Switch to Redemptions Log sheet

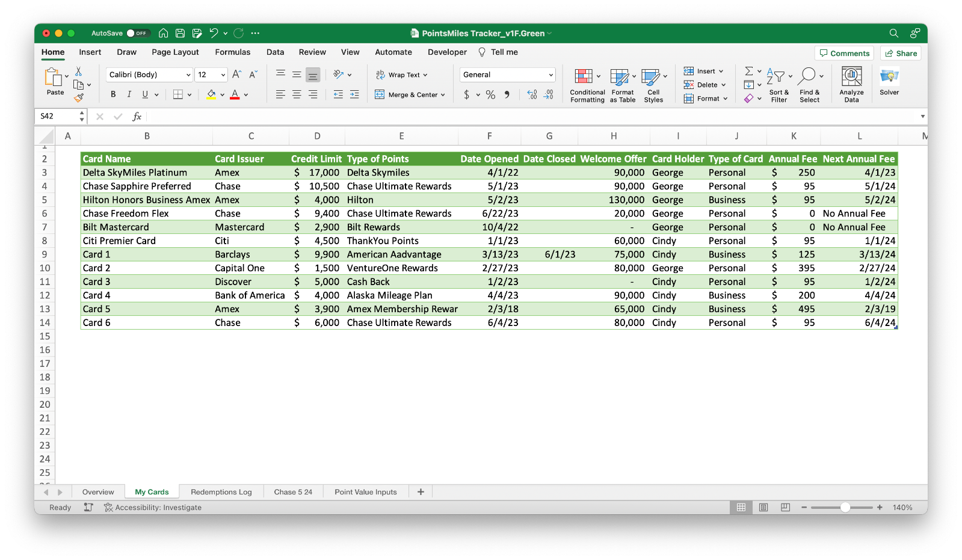pos(221,492)
